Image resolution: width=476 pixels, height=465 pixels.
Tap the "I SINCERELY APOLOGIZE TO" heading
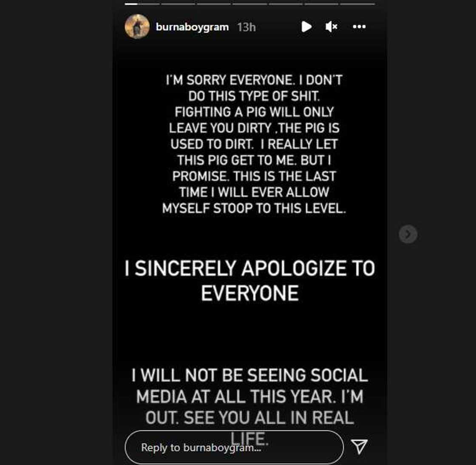coord(249,268)
